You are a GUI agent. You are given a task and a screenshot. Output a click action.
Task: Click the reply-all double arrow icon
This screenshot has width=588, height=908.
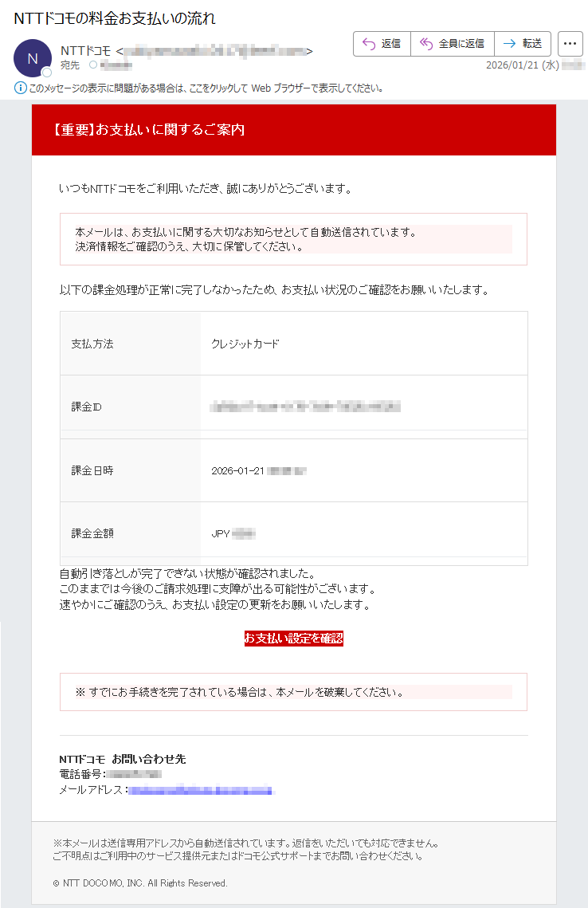[x=426, y=43]
